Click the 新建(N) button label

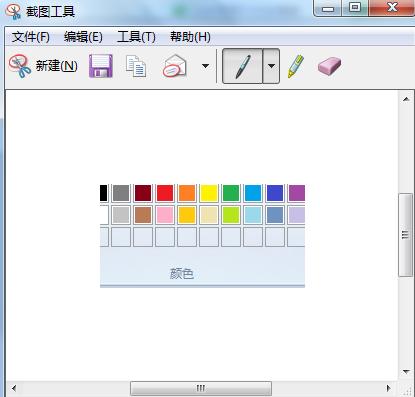pyautogui.click(x=57, y=66)
